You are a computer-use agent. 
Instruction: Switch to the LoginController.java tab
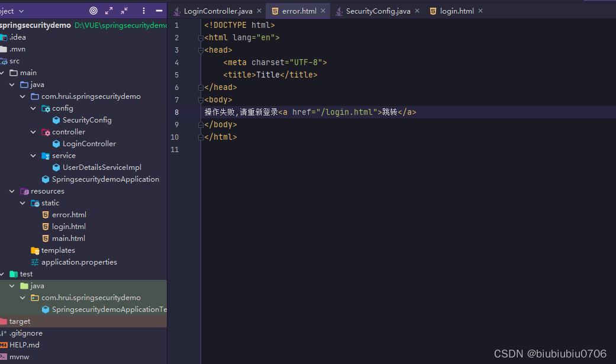(218, 11)
